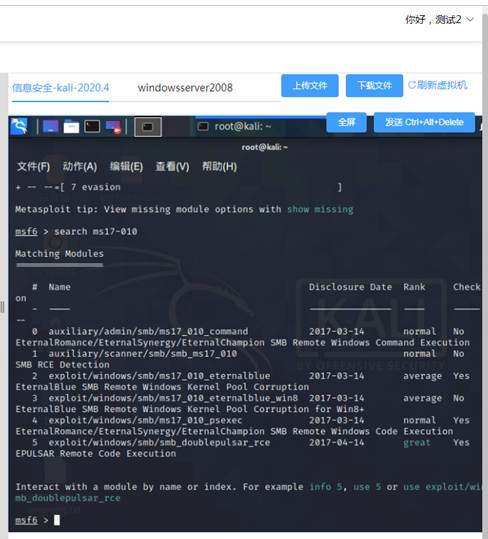Open the file manager icon in Kali panel
Image resolution: width=488 pixels, height=539 pixels.
71,126
